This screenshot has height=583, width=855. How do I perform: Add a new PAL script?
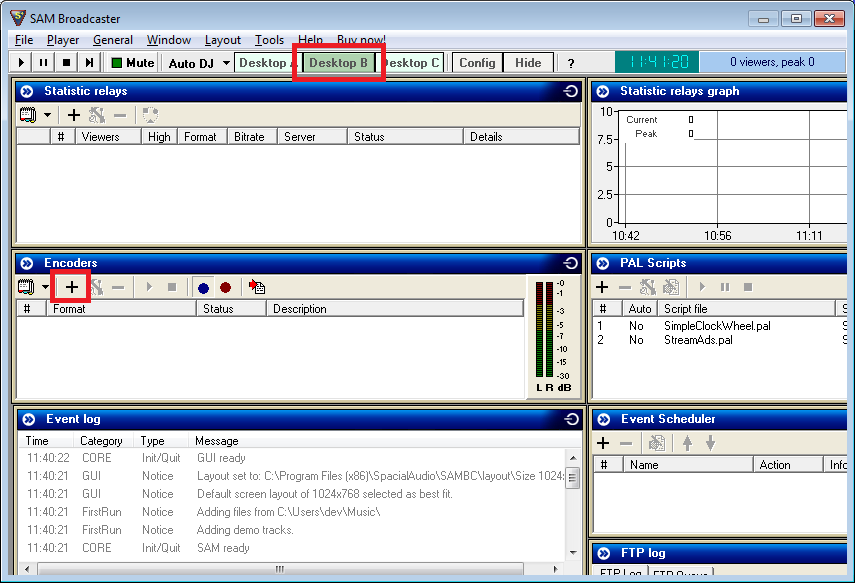(x=602, y=287)
